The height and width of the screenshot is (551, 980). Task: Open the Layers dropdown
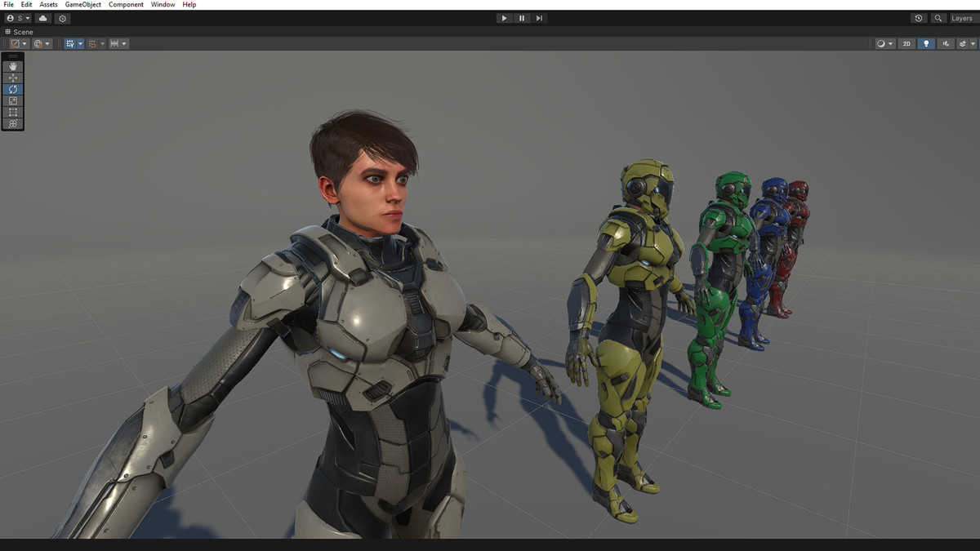click(964, 18)
